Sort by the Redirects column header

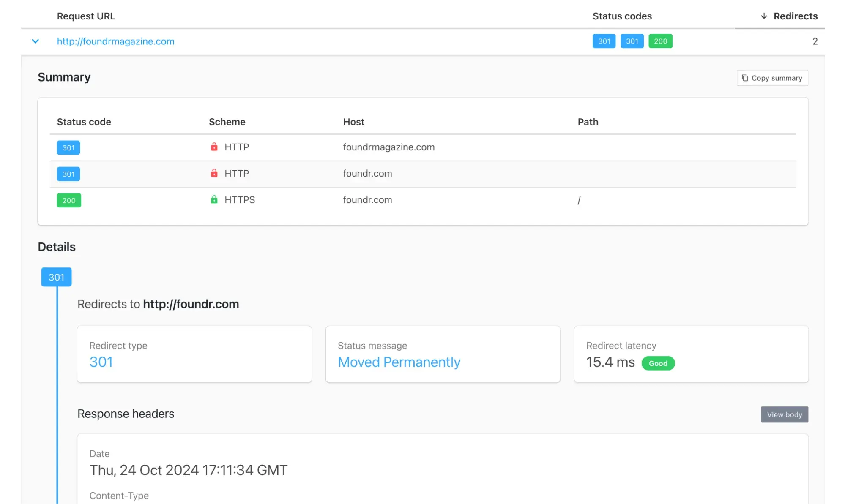click(795, 16)
